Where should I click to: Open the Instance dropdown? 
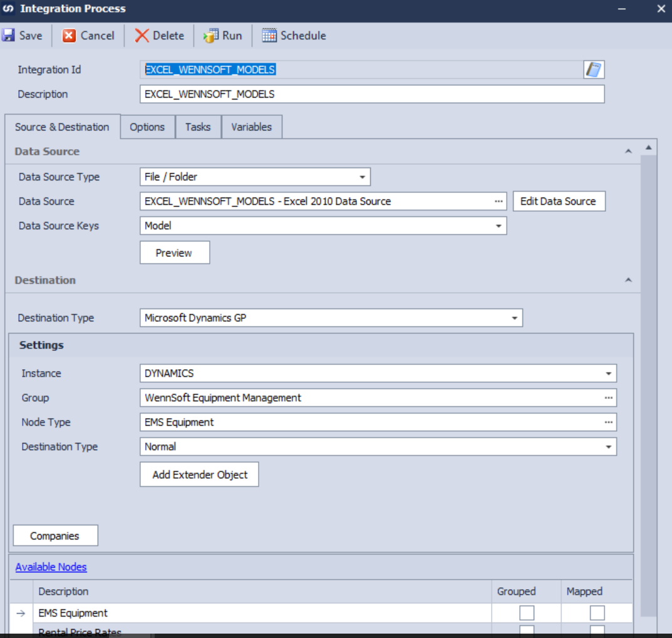(608, 374)
